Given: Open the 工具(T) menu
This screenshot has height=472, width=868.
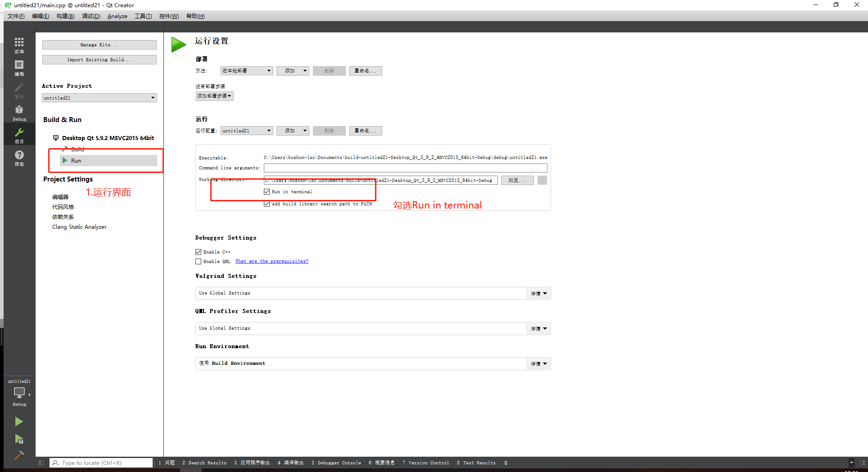Looking at the screenshot, I should (x=143, y=16).
